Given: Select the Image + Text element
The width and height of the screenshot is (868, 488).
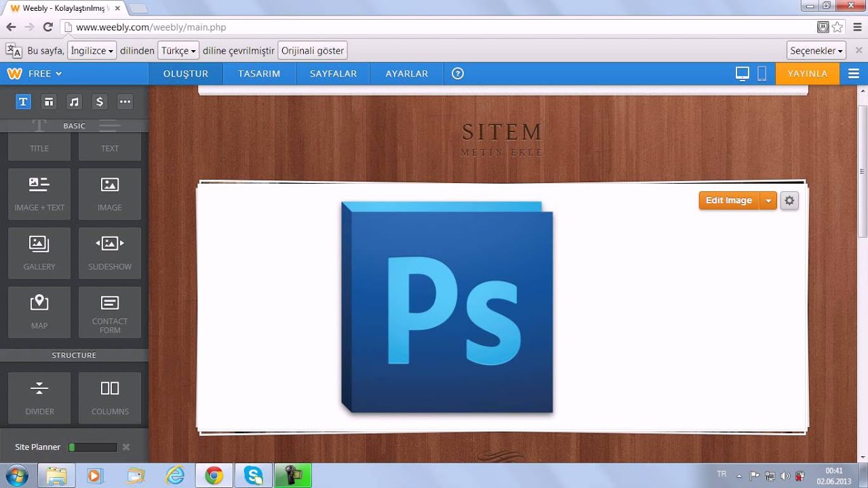Looking at the screenshot, I should [39, 194].
